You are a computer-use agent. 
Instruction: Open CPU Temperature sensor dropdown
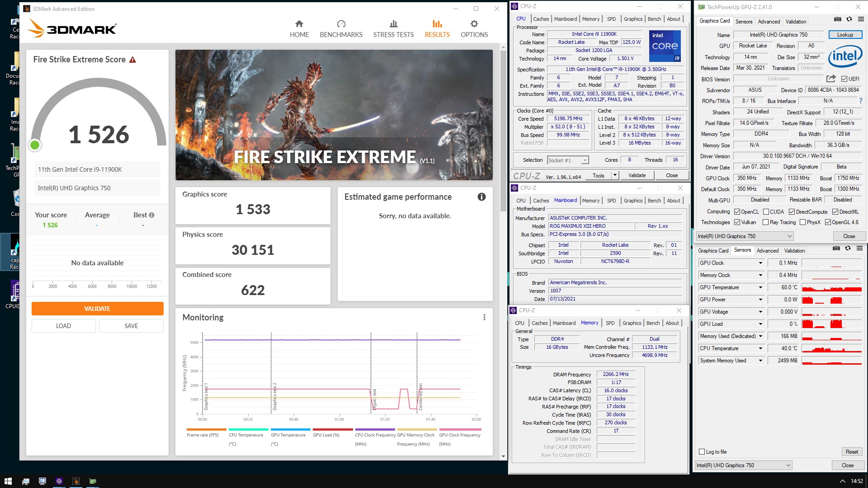tap(760, 348)
